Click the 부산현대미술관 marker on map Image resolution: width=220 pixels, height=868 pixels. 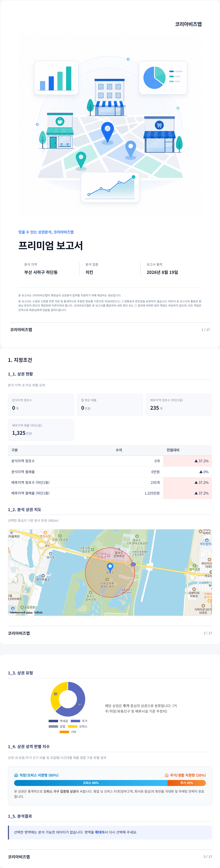109,556
